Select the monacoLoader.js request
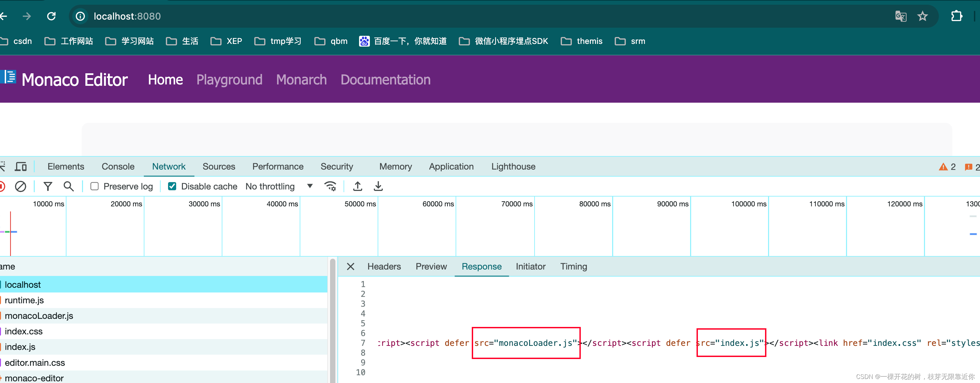Image resolution: width=980 pixels, height=383 pixels. pyautogui.click(x=164, y=315)
